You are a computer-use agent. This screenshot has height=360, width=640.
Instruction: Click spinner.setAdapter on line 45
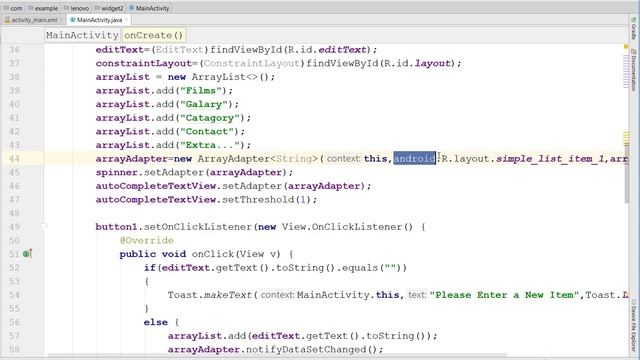[x=149, y=172]
